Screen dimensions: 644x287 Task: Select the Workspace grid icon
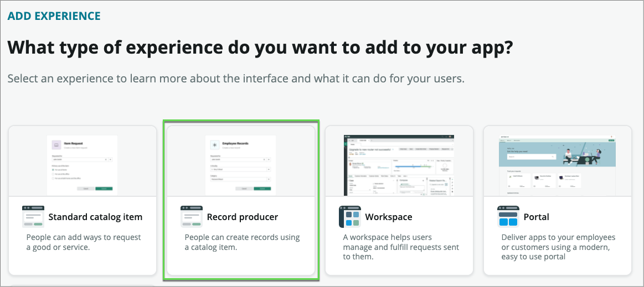pyautogui.click(x=350, y=216)
